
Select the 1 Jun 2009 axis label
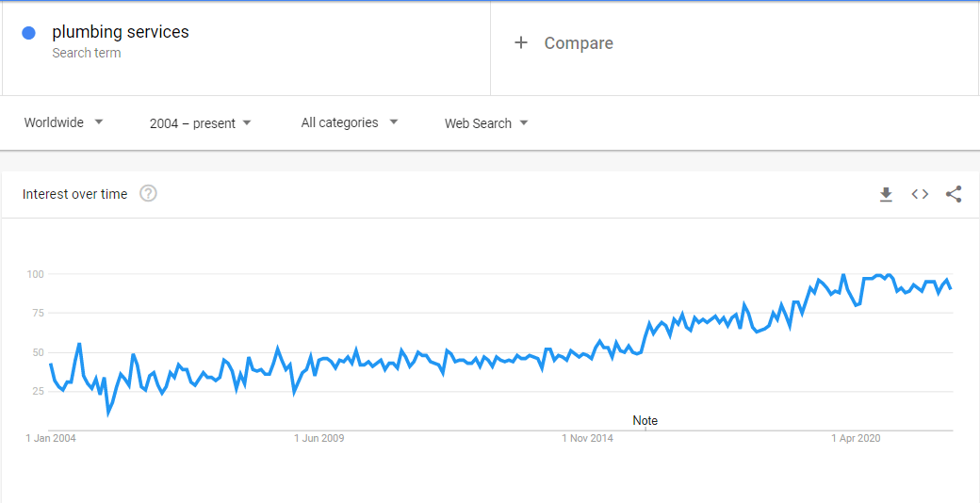(x=318, y=438)
